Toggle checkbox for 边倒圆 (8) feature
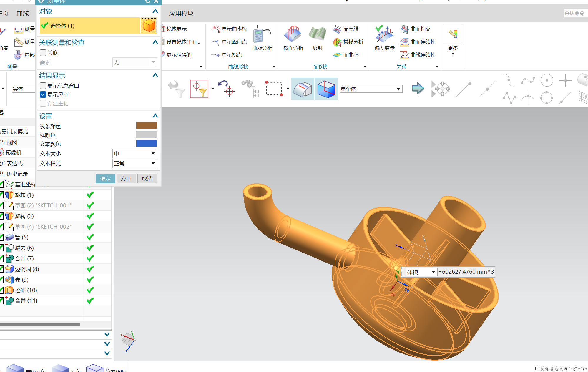This screenshot has width=588, height=372. point(1,269)
